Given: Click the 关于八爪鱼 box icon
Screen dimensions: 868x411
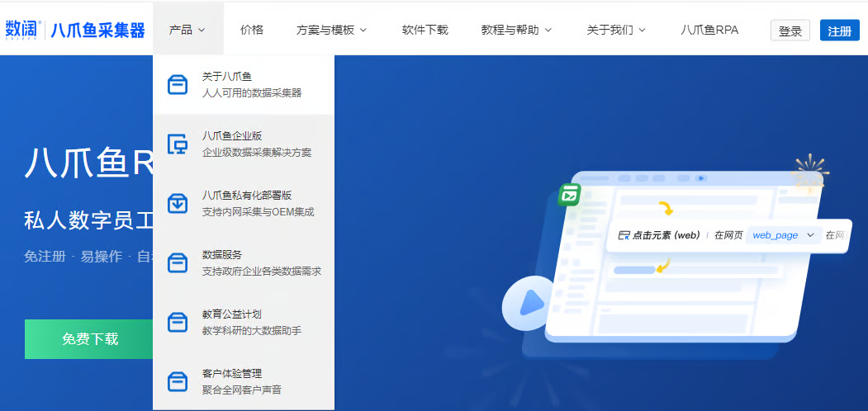Looking at the screenshot, I should tap(178, 85).
